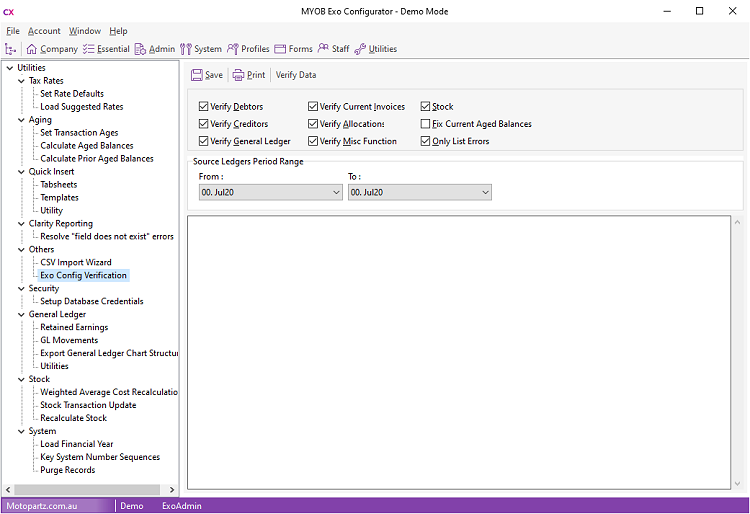Image resolution: width=750 pixels, height=514 pixels.
Task: Open the Account menu
Action: coord(44,31)
